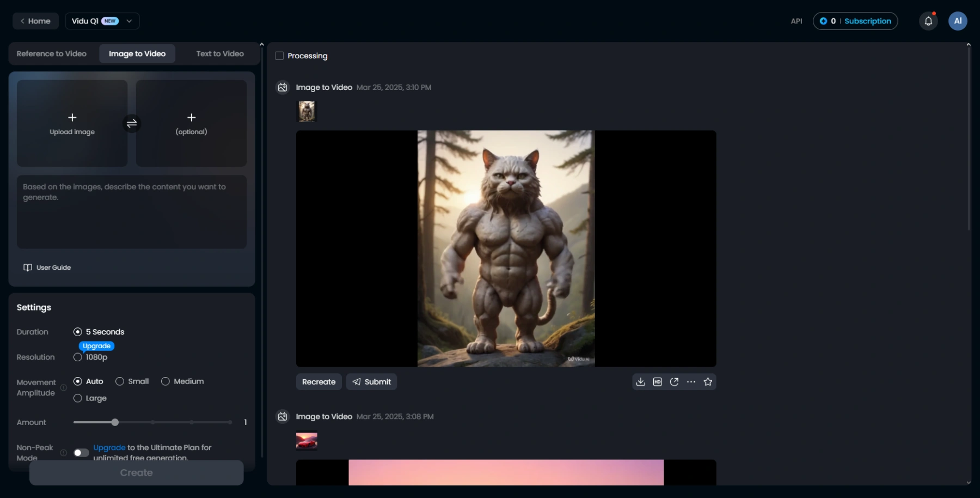Download the muscular cat video
This screenshot has height=498, width=980.
tap(641, 382)
